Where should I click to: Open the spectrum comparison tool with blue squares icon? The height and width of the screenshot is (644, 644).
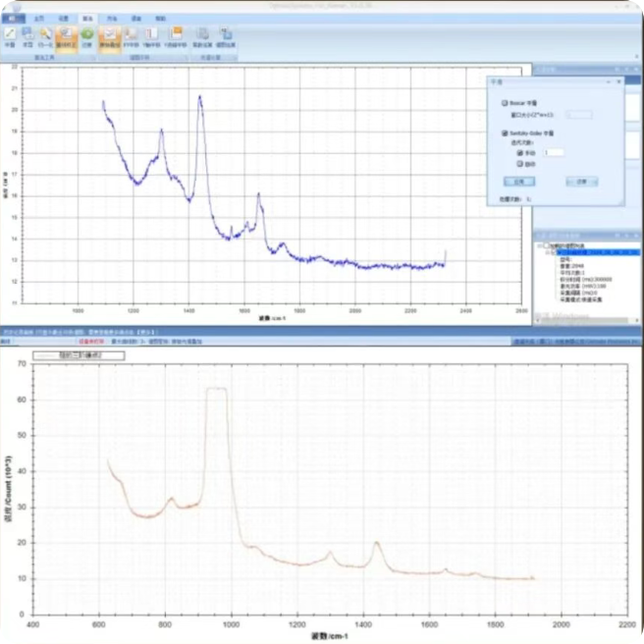226,37
